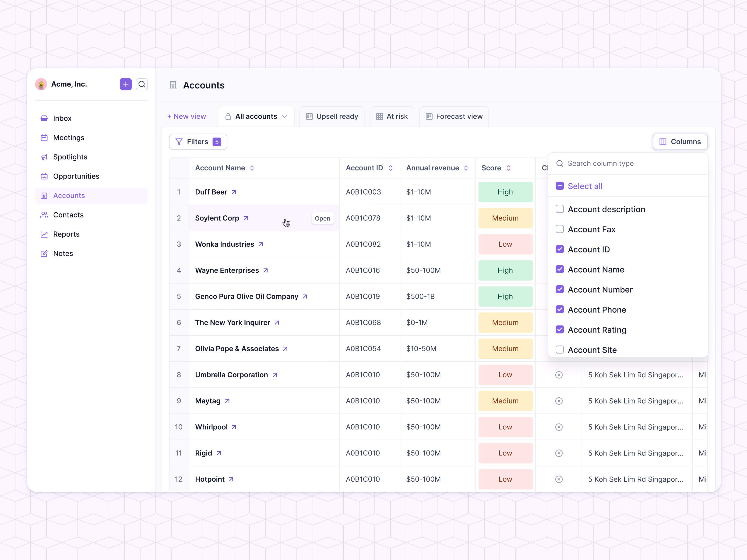Open Whirlpool via arrow icon

click(x=234, y=427)
